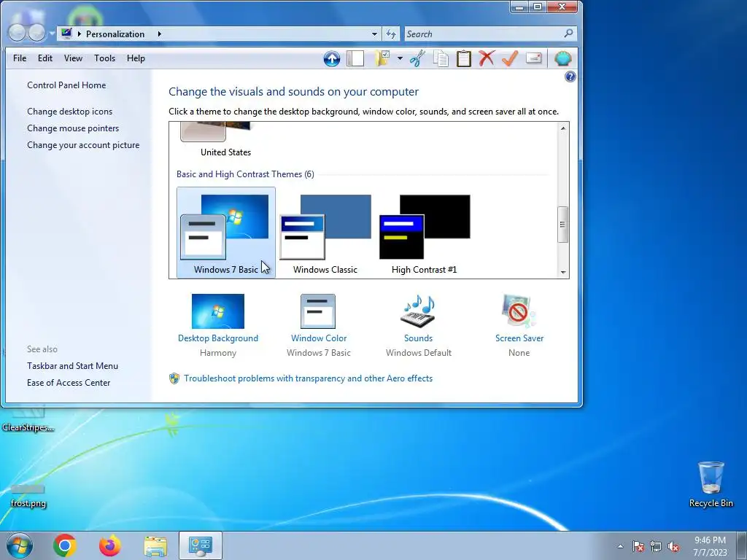747x560 pixels.
Task: Open the Edit menu
Action: coord(45,58)
